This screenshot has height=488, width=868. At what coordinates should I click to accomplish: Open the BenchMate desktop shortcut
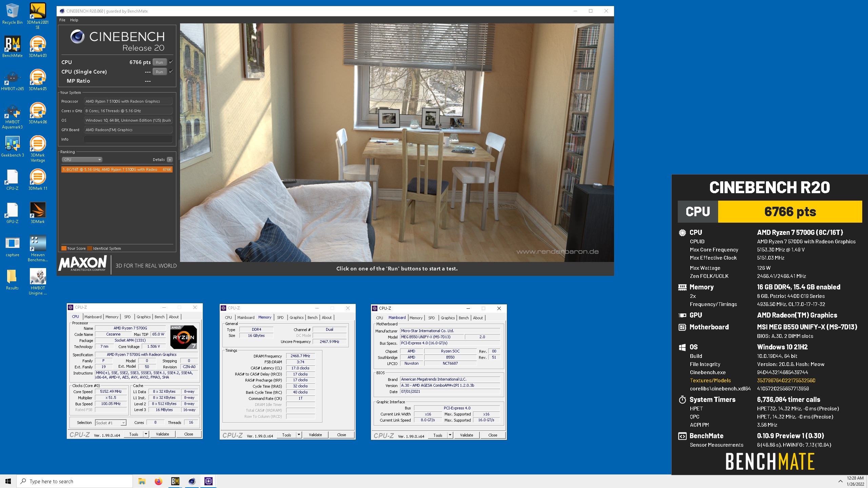click(x=12, y=47)
